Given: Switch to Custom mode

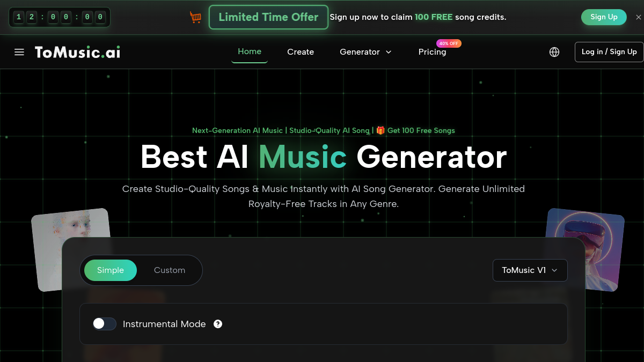Looking at the screenshot, I should pos(170,270).
